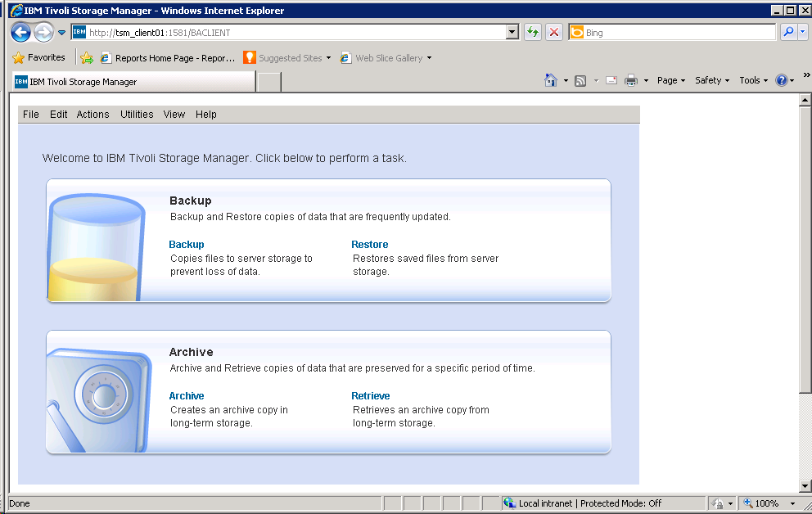Click the Read Mail envelope icon
The width and height of the screenshot is (812, 514).
(x=611, y=80)
